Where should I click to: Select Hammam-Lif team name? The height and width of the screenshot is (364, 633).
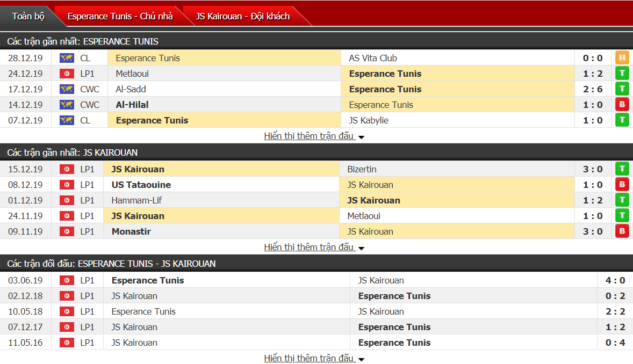(x=136, y=200)
